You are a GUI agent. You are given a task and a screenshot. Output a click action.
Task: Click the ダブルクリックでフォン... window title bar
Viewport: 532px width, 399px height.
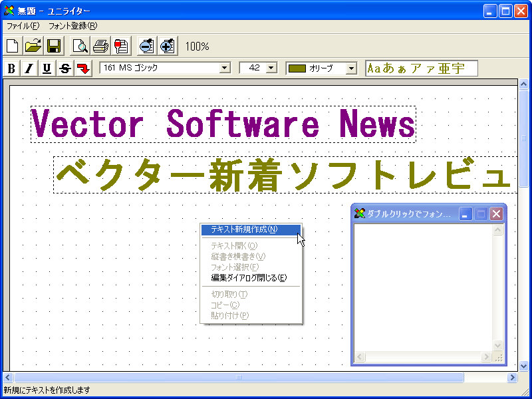pos(429,214)
